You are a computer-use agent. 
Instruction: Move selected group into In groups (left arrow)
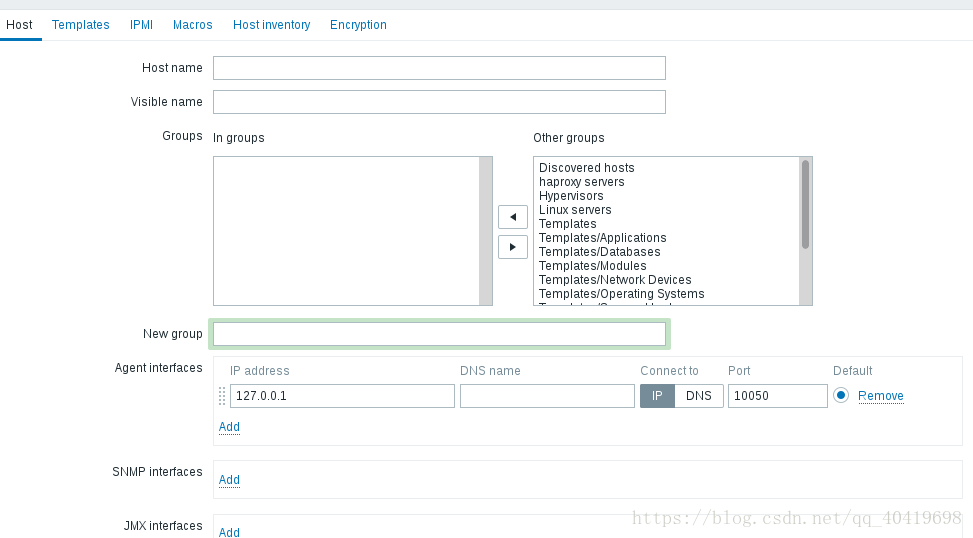513,217
